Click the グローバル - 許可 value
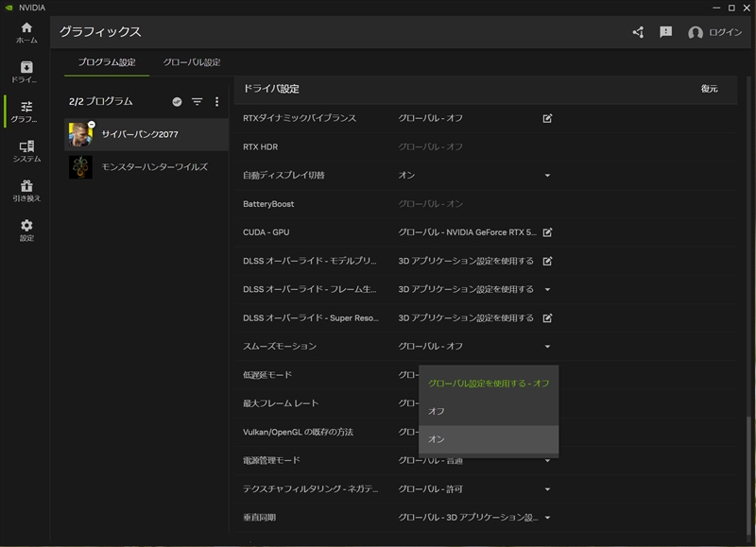 point(431,489)
